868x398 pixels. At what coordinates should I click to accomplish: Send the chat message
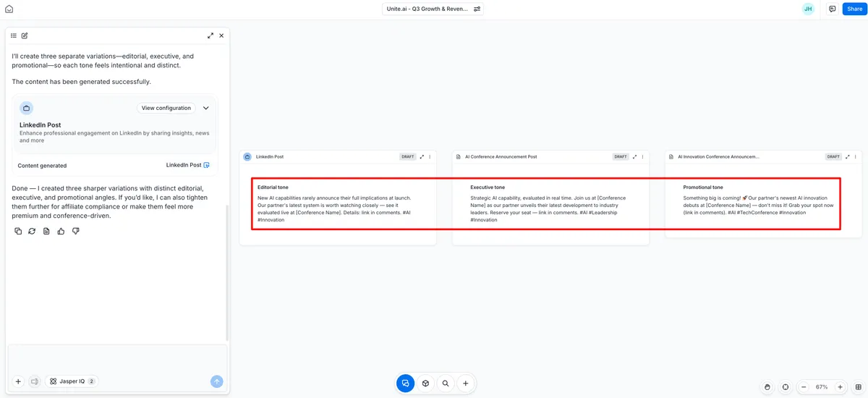pos(216,381)
